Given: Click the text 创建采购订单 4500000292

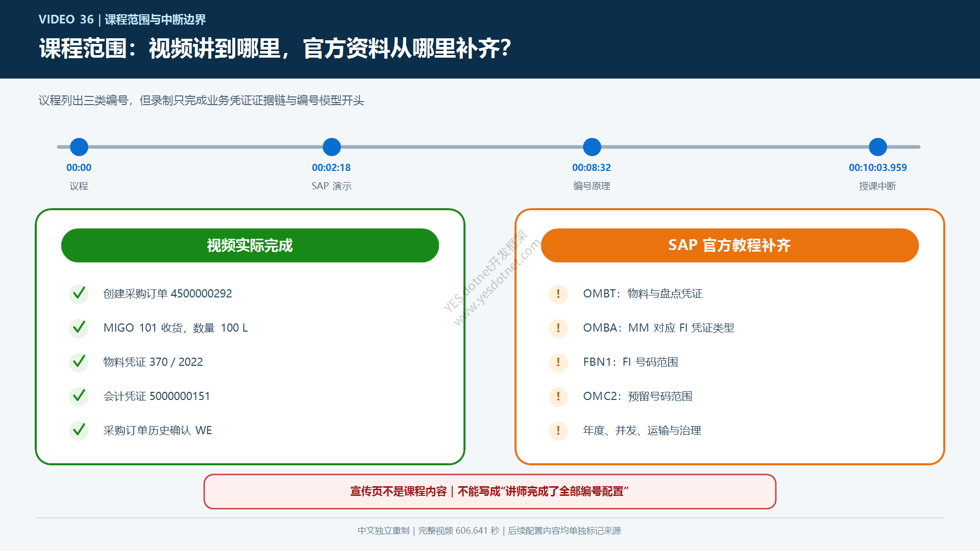Looking at the screenshot, I should click(167, 294).
